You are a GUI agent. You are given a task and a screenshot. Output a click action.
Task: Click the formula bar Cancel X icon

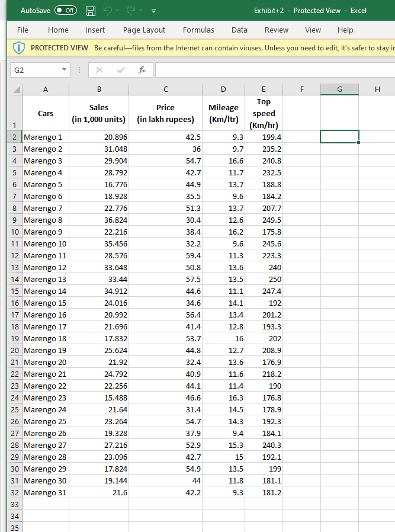[x=99, y=70]
